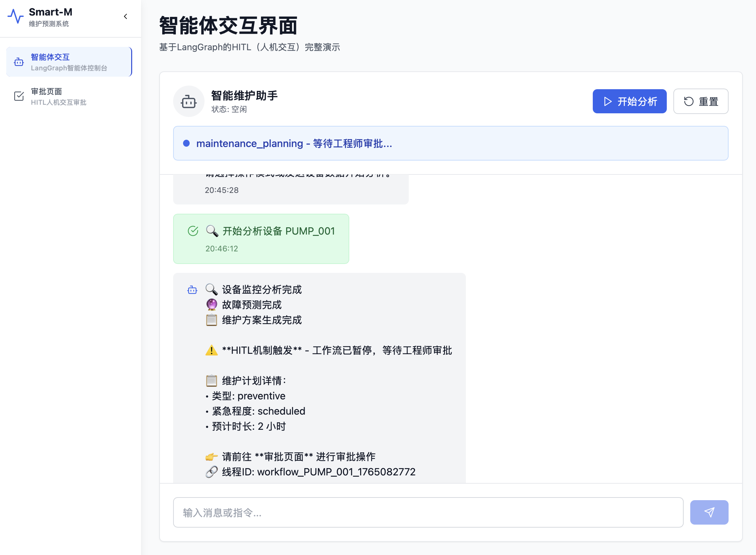
Task: Click the magnifier emoji before 设备监控分析完成
Action: tap(212, 290)
